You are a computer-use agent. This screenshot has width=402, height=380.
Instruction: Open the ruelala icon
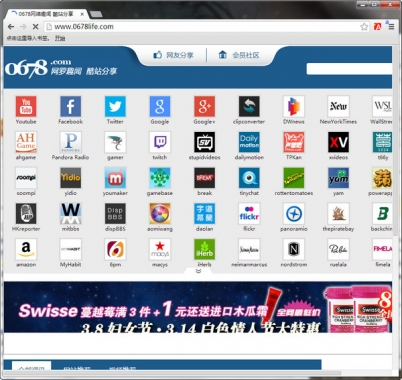[x=338, y=249]
